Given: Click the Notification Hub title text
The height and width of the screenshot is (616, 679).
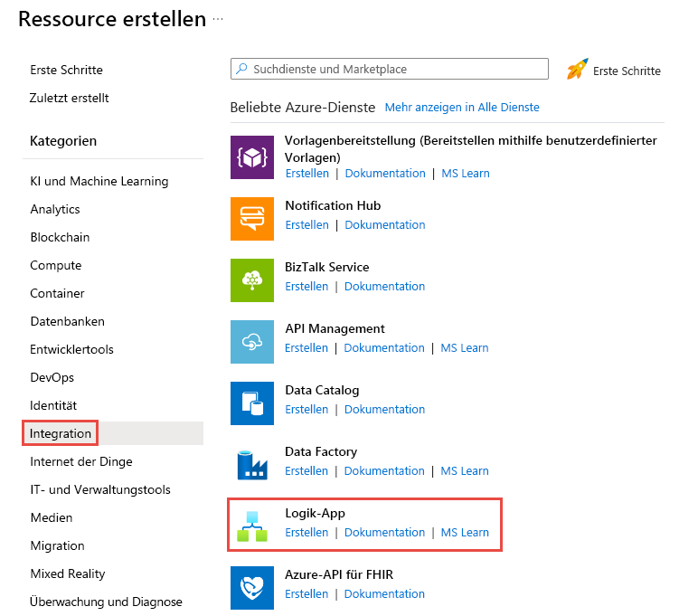Looking at the screenshot, I should [333, 205].
